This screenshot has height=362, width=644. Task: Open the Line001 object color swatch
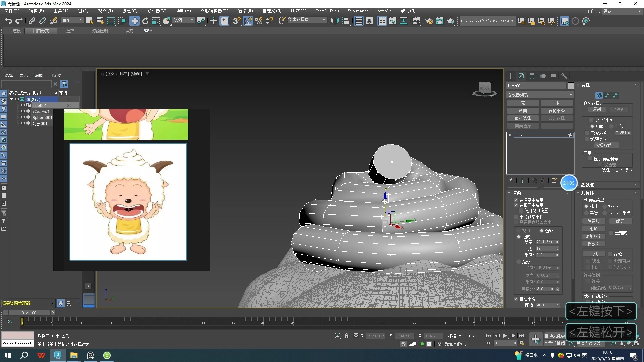pos(571,86)
